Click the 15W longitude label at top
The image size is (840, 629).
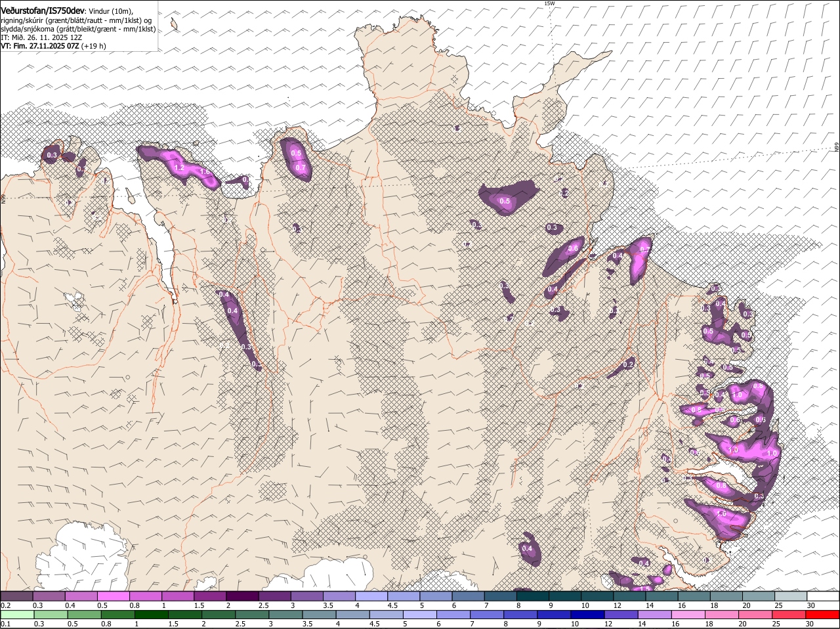click(549, 3)
